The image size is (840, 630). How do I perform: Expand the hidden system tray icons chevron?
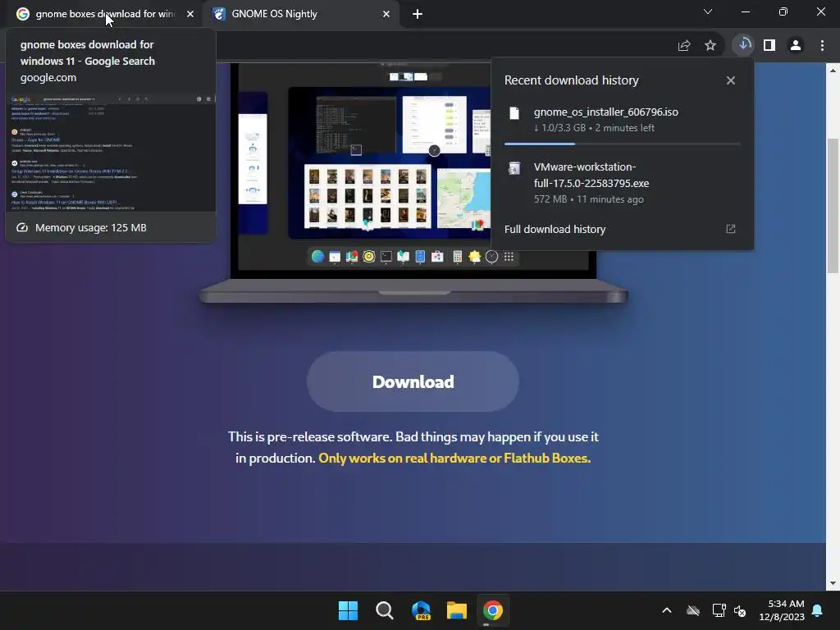tap(667, 610)
